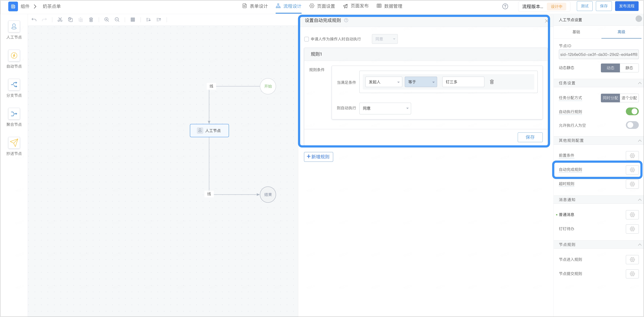Turn off the 自动执行规则 switch
This screenshot has width=644, height=317.
632,111
